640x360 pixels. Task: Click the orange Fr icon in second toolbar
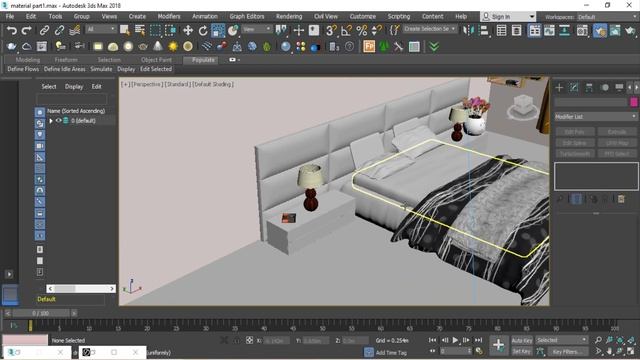369,47
